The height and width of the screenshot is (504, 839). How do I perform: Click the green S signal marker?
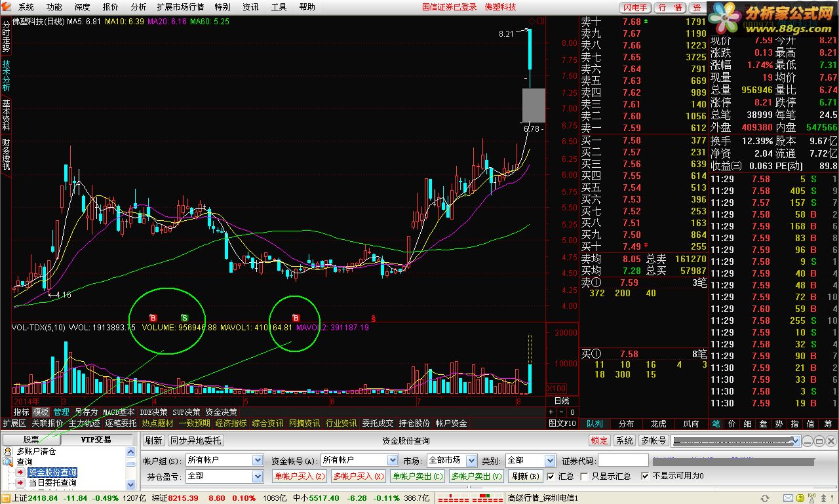184,318
